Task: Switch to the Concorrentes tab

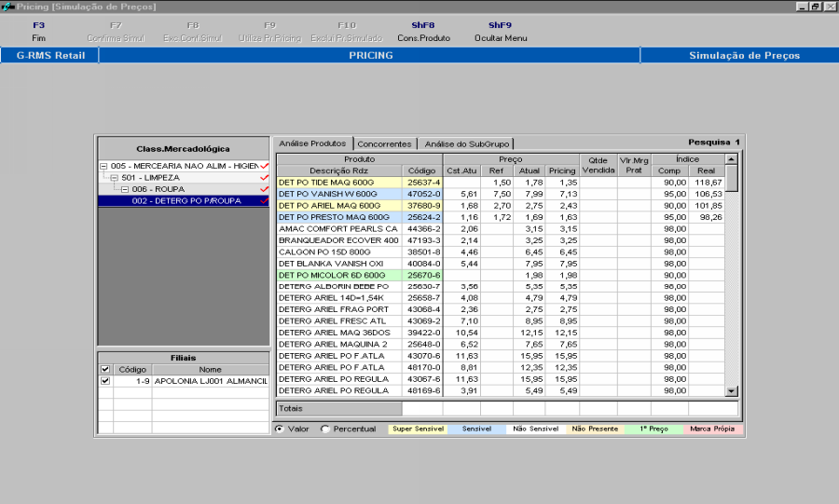Action: point(384,143)
